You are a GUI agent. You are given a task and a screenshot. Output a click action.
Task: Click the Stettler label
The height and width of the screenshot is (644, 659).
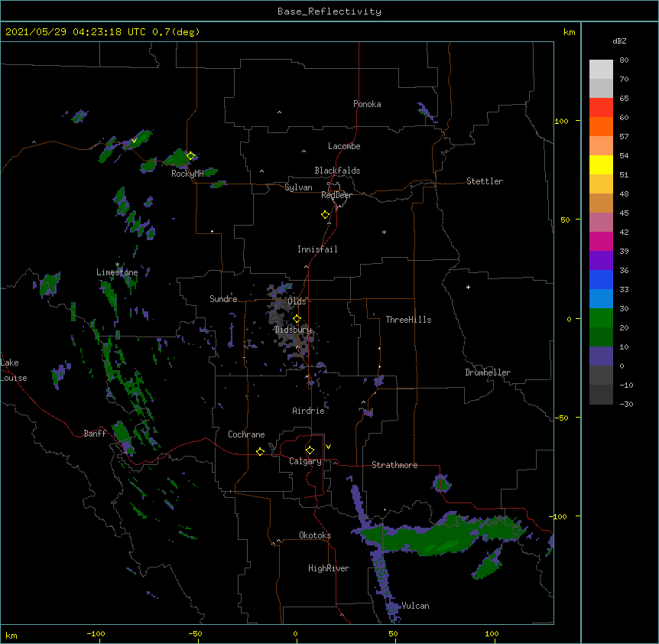pyautogui.click(x=485, y=181)
